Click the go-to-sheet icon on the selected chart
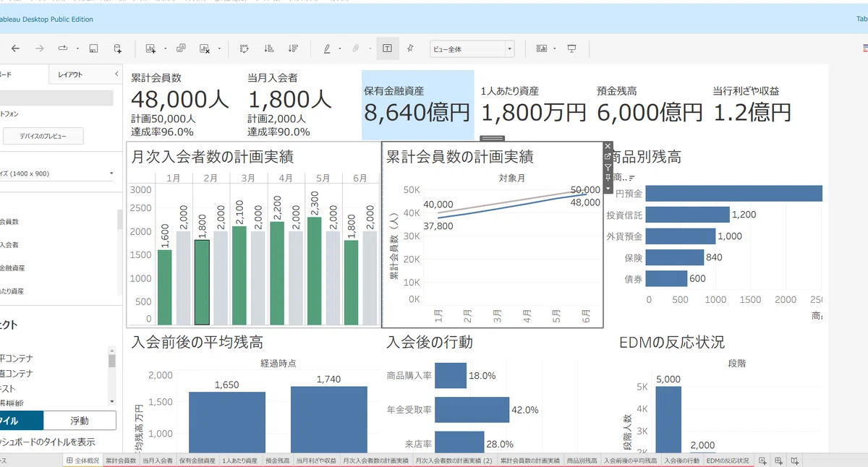Image resolution: width=868 pixels, height=467 pixels. tap(608, 156)
